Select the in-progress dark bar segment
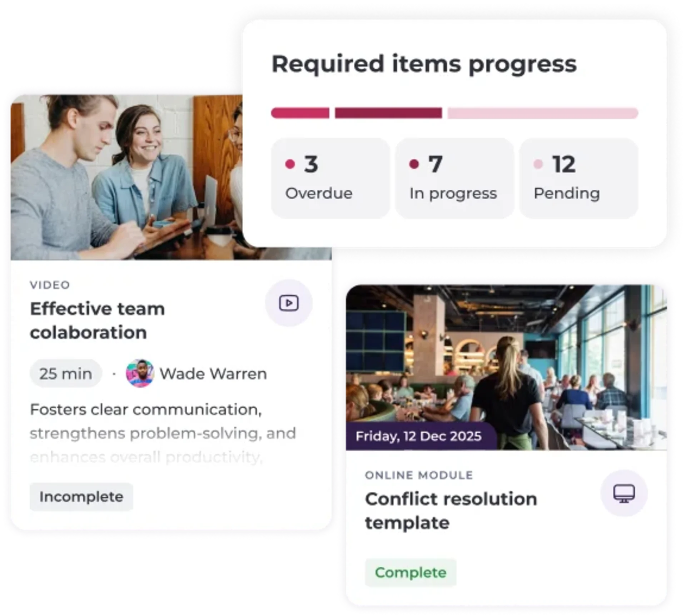 (x=388, y=113)
